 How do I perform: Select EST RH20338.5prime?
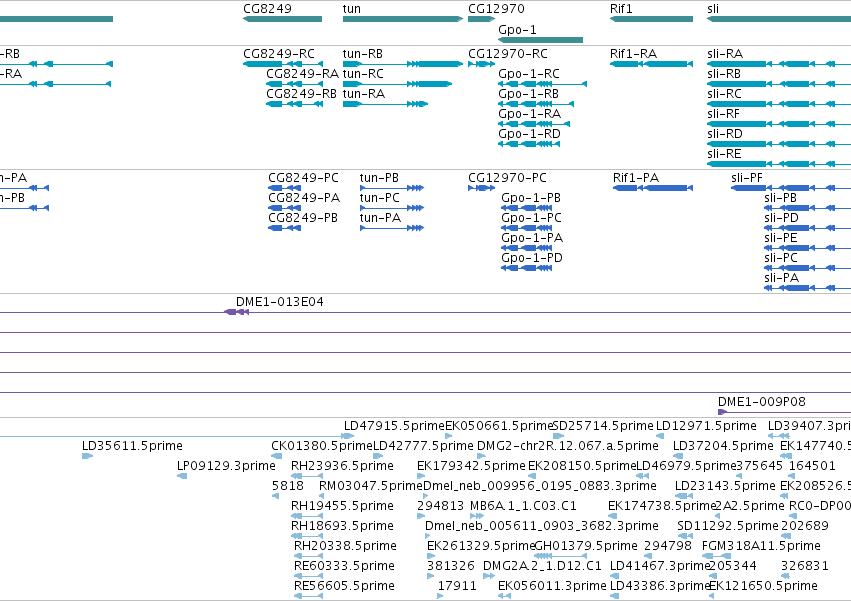pyautogui.click(x=308, y=556)
